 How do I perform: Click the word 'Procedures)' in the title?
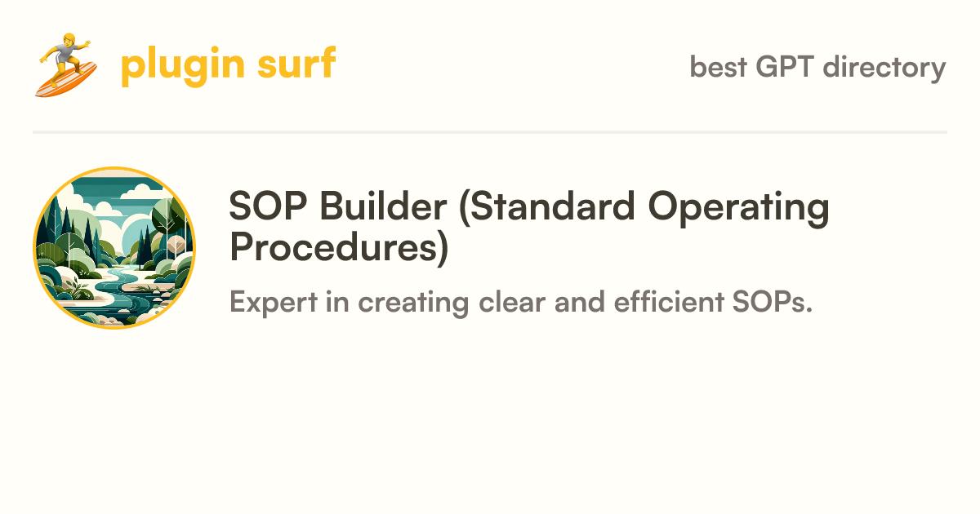click(x=339, y=248)
